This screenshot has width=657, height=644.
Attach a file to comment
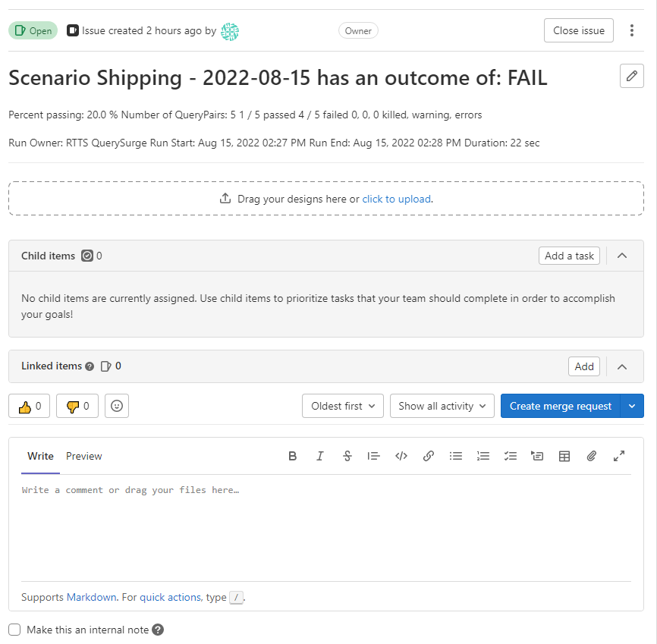[x=592, y=456]
